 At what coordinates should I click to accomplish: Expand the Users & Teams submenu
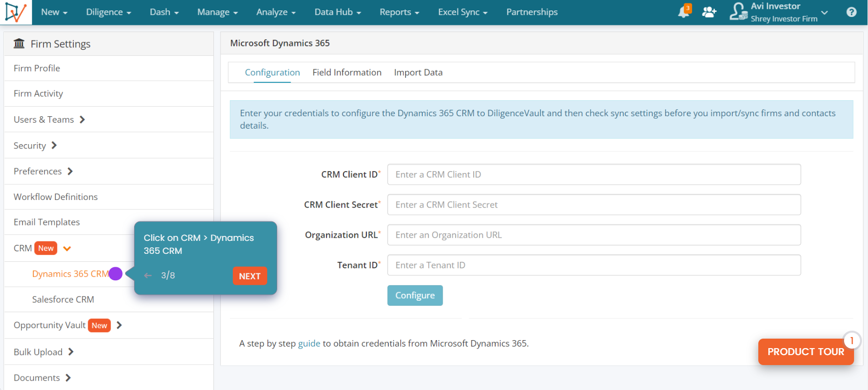[x=82, y=120]
